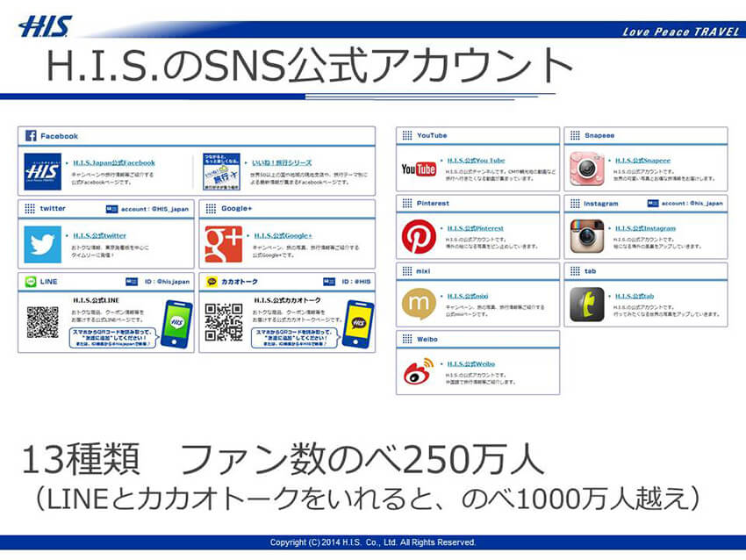Click the LINE QR code
This screenshot has width=746, height=560.
click(42, 323)
